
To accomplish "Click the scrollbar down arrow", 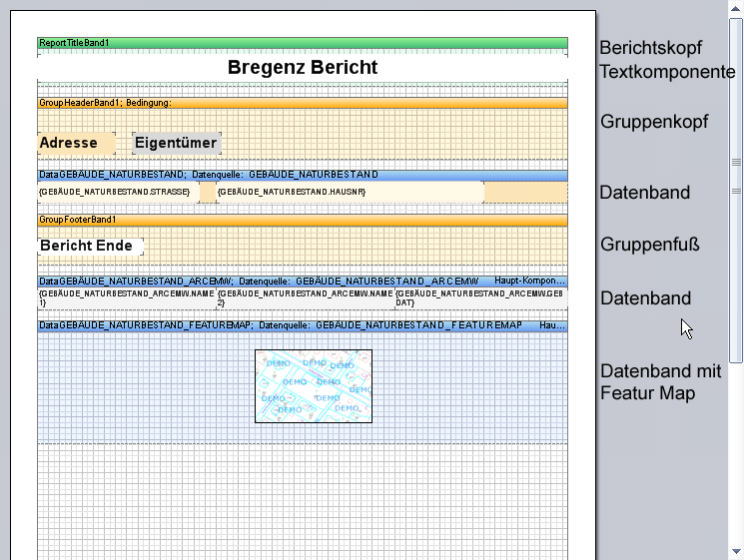I will coord(736,551).
